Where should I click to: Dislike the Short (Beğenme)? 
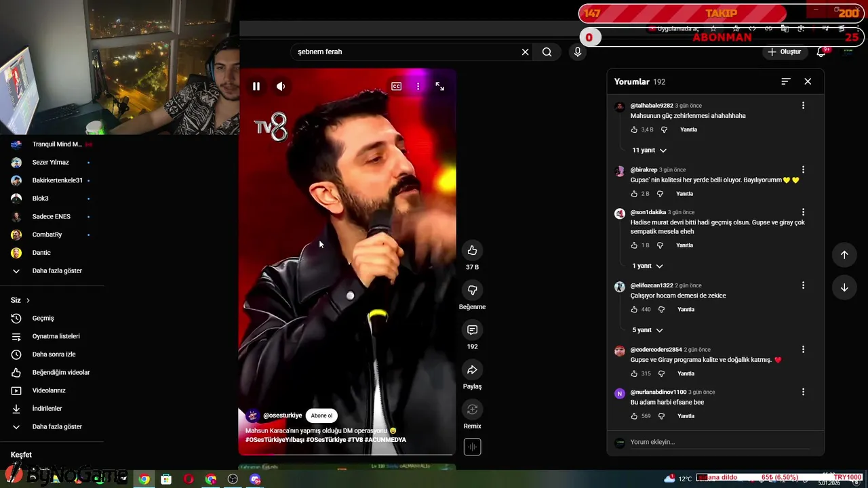tap(473, 290)
